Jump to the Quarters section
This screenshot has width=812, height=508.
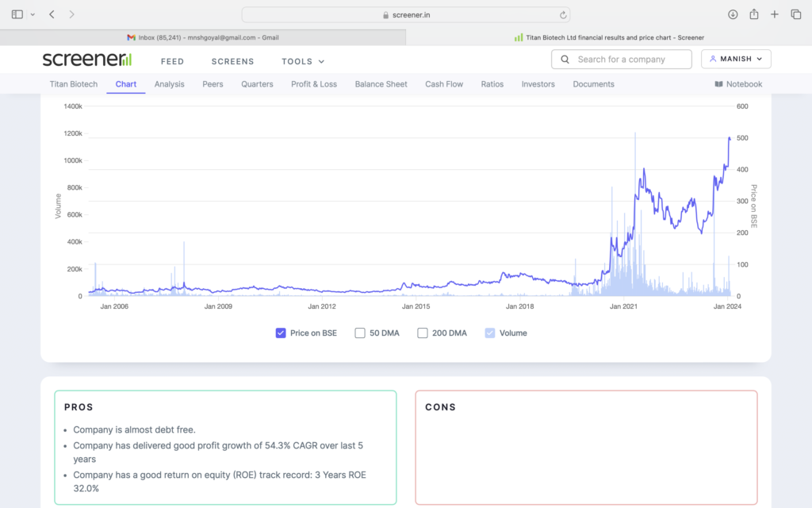click(x=257, y=84)
